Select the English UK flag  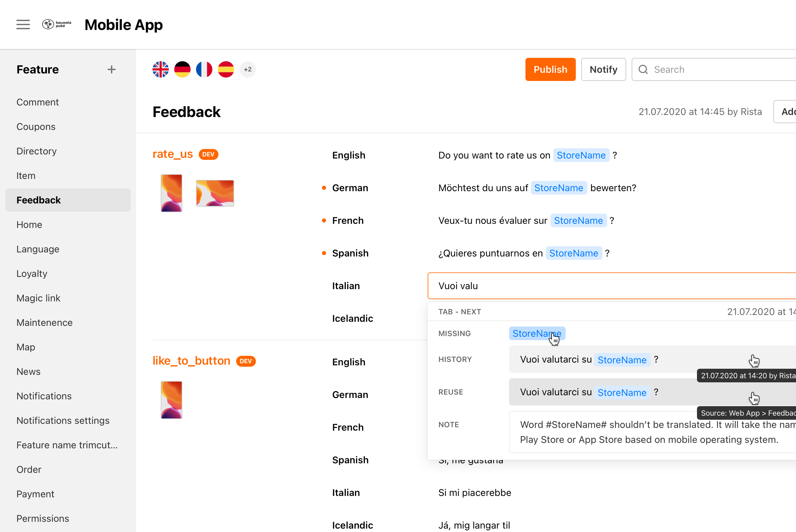point(161,69)
